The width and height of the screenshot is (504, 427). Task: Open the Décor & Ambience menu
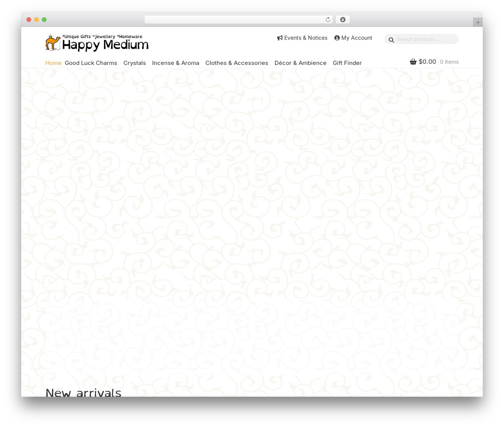(x=300, y=63)
